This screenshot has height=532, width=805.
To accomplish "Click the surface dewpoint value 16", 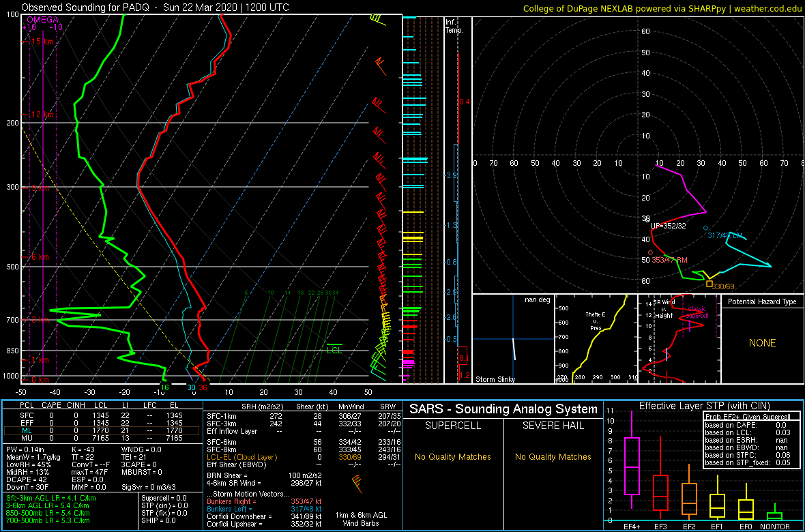I will (164, 387).
